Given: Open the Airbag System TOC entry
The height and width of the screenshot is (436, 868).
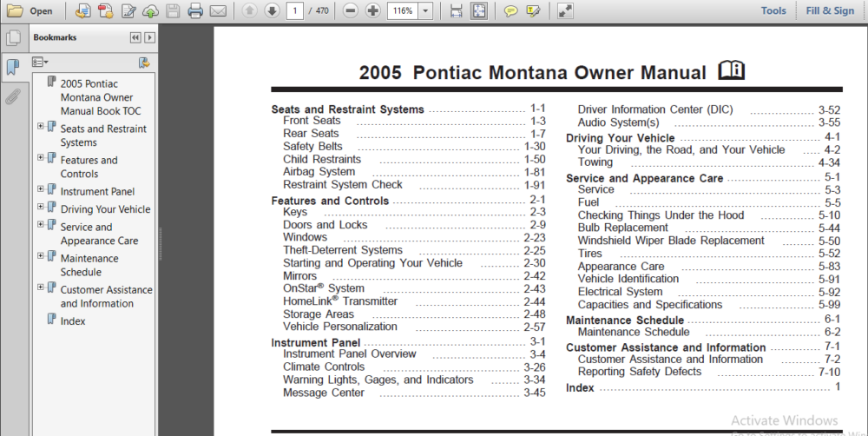Looking at the screenshot, I should point(319,172).
